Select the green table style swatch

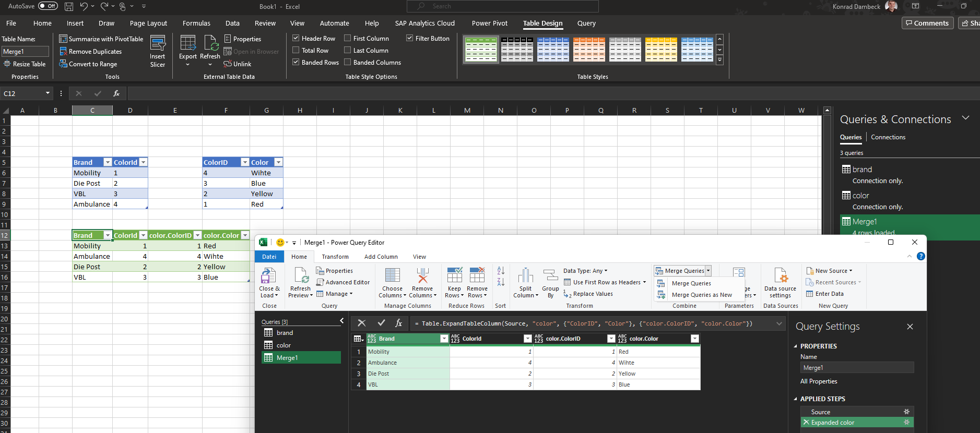point(481,50)
